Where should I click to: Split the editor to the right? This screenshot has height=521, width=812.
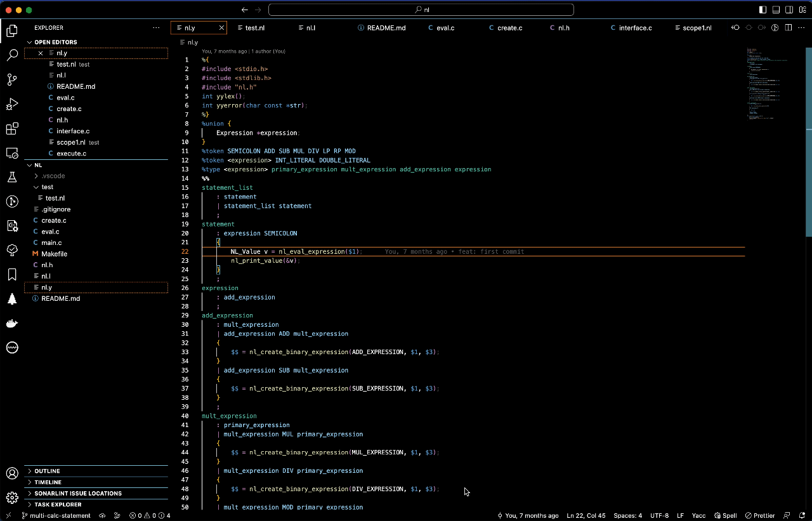[789, 28]
